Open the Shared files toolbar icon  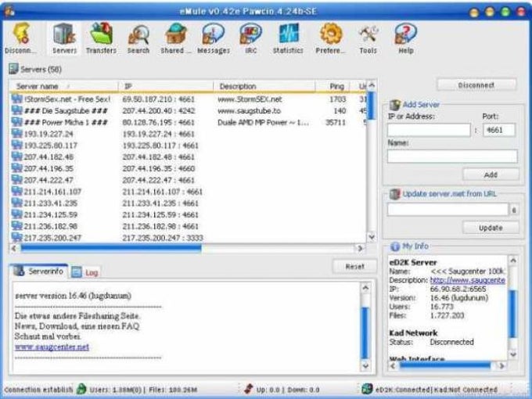[x=176, y=34]
